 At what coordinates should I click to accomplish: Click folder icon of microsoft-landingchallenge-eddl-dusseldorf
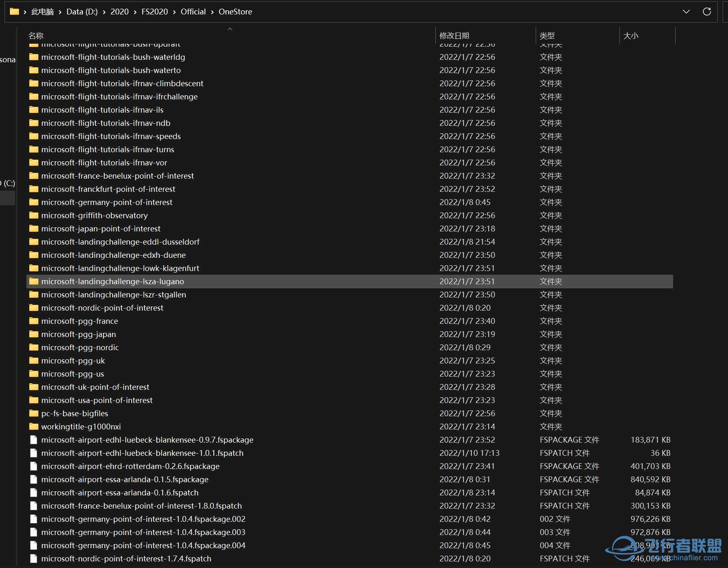tap(34, 242)
